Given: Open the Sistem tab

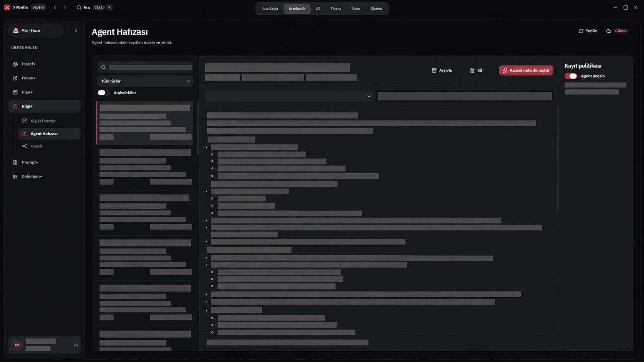Looking at the screenshot, I should click(376, 9).
